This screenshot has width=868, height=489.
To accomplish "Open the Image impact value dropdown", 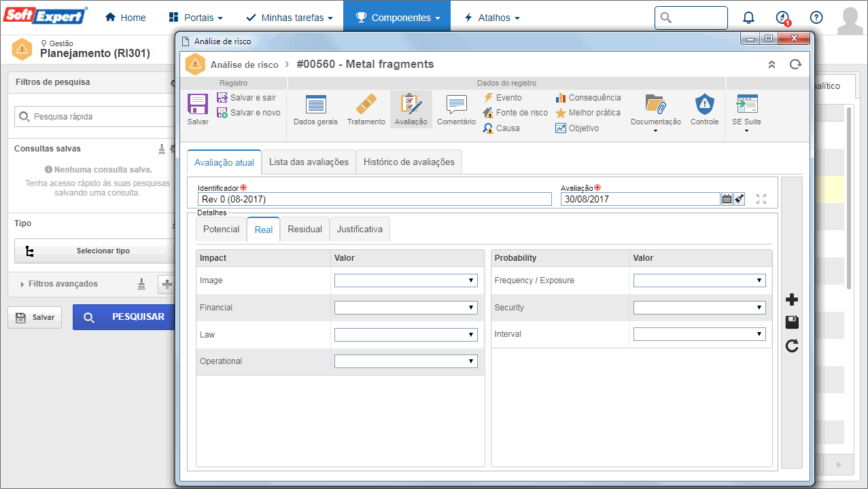I will coord(406,280).
